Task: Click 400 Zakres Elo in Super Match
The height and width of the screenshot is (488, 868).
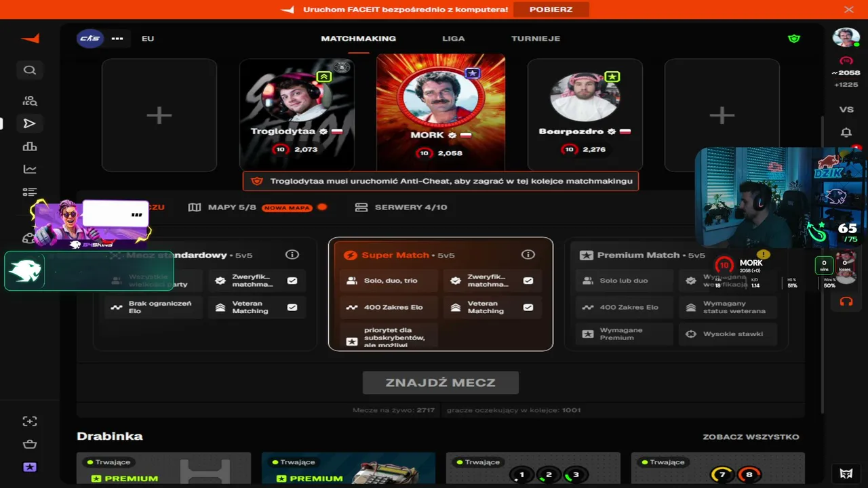Action: [x=389, y=307]
